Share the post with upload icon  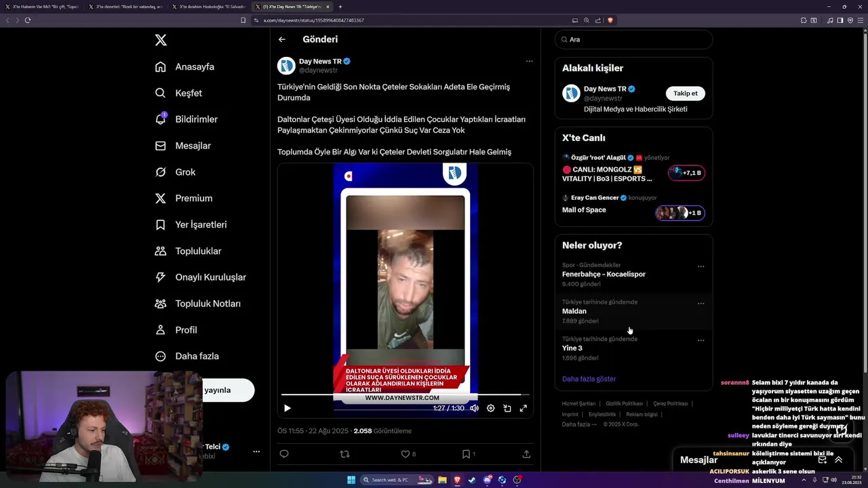(526, 454)
